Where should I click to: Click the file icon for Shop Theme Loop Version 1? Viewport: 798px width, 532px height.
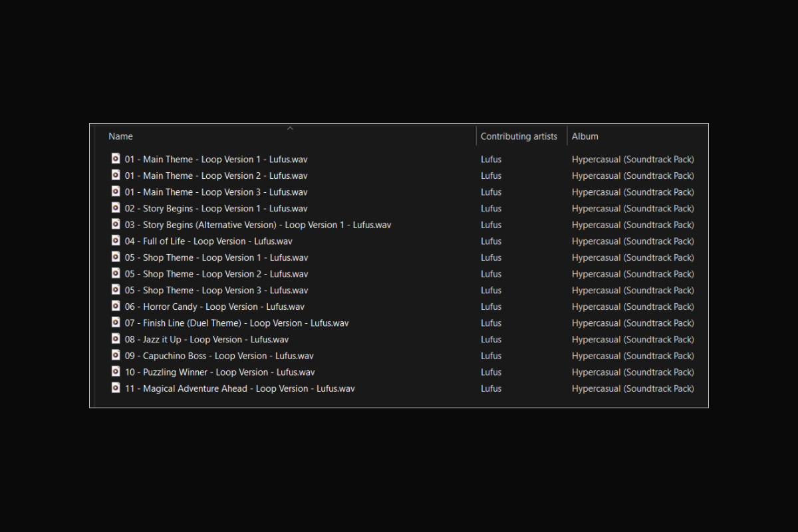(116, 257)
